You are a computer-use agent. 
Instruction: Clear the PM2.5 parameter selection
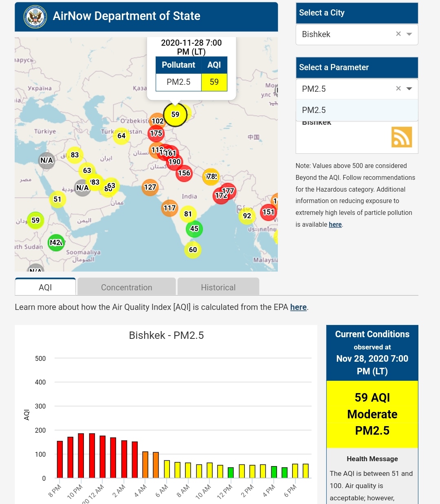click(x=398, y=88)
